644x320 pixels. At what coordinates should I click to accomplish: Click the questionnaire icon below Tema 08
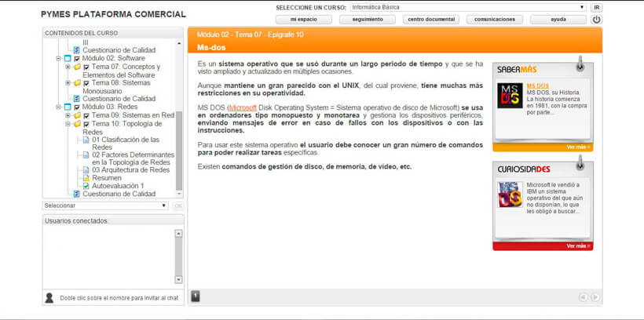click(x=77, y=99)
